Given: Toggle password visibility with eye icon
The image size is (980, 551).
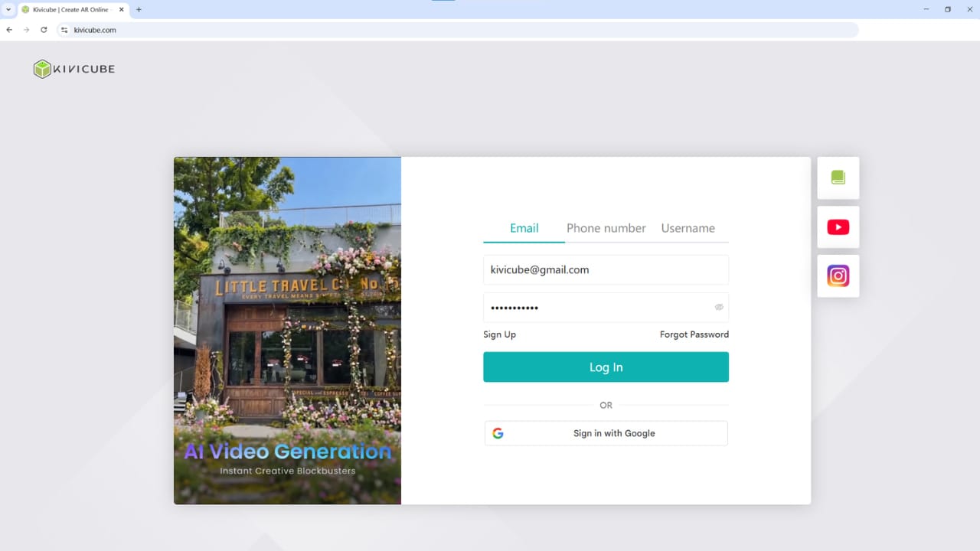Looking at the screenshot, I should [x=718, y=307].
